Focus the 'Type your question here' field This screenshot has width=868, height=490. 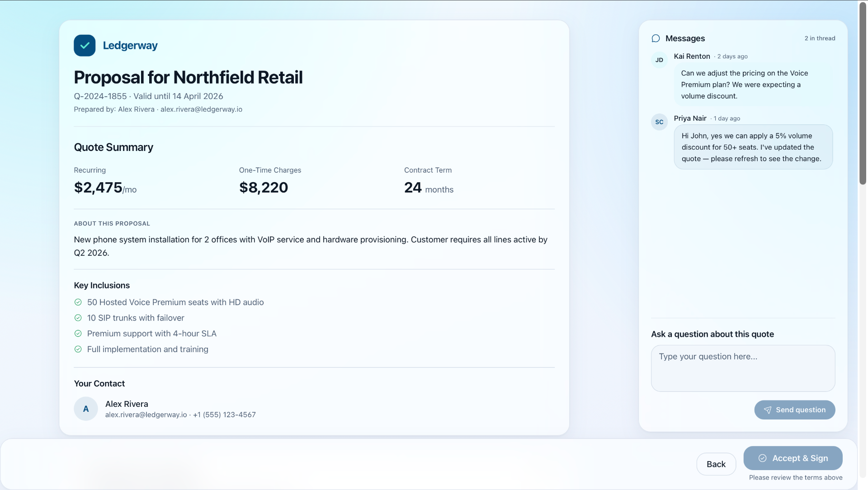(x=743, y=368)
